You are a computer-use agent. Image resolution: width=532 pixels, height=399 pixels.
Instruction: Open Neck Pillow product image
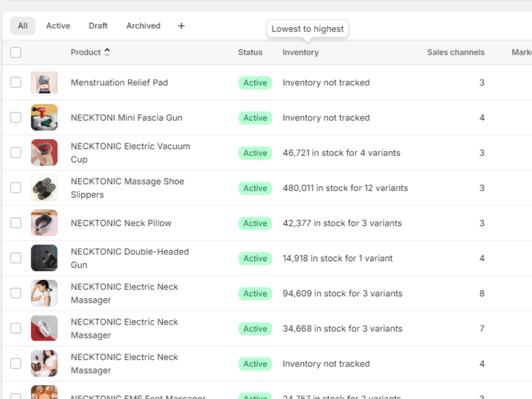pos(44,223)
